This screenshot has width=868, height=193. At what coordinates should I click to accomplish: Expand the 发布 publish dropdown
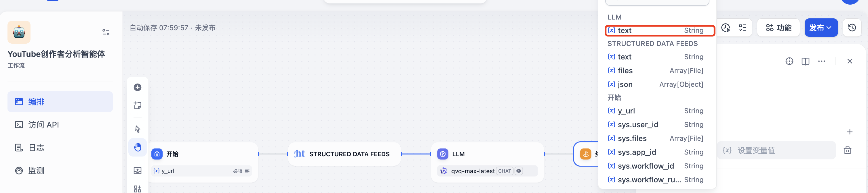point(820,28)
